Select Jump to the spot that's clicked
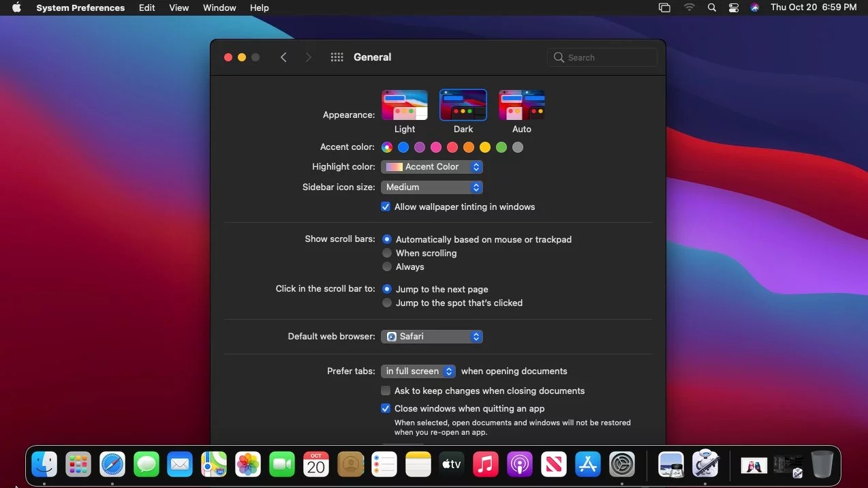The height and width of the screenshot is (488, 868). pyautogui.click(x=386, y=303)
